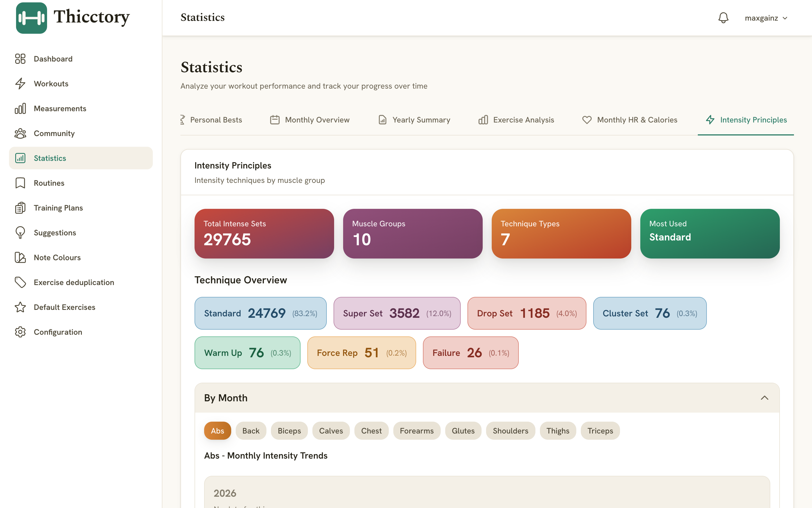The image size is (812, 508).
Task: Open the maxgainz user menu dropdown
Action: coord(766,18)
